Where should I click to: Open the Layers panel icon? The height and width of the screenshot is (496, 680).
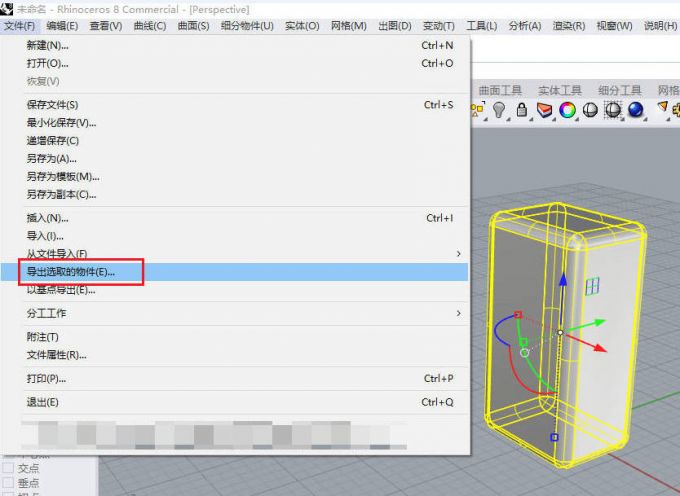(545, 110)
